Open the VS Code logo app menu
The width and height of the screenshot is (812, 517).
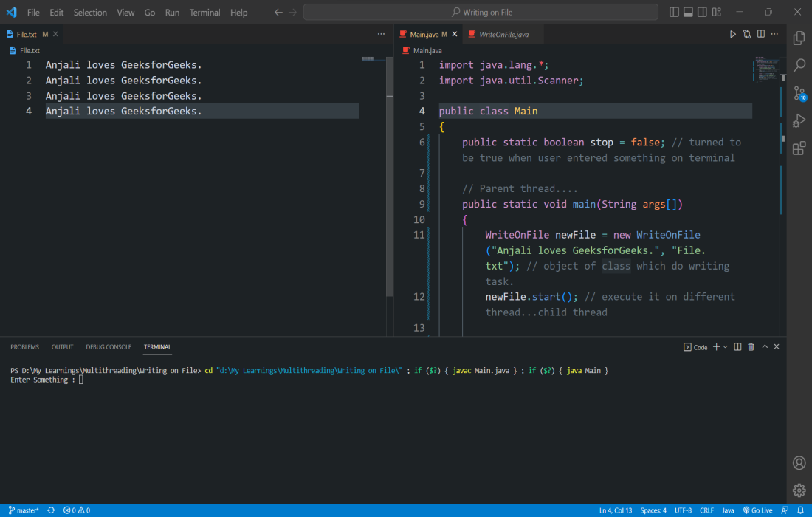[11, 12]
